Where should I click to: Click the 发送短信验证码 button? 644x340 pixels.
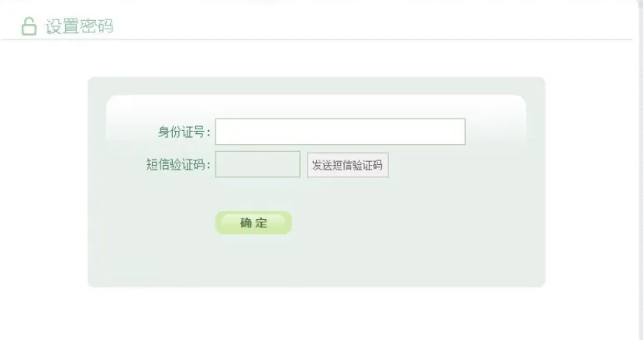[x=347, y=165]
